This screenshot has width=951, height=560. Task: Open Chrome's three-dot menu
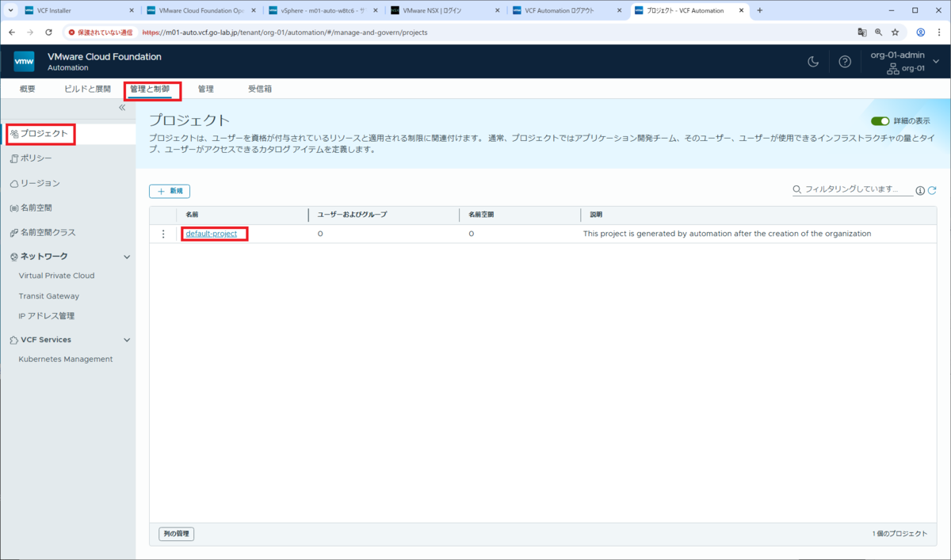tap(939, 32)
